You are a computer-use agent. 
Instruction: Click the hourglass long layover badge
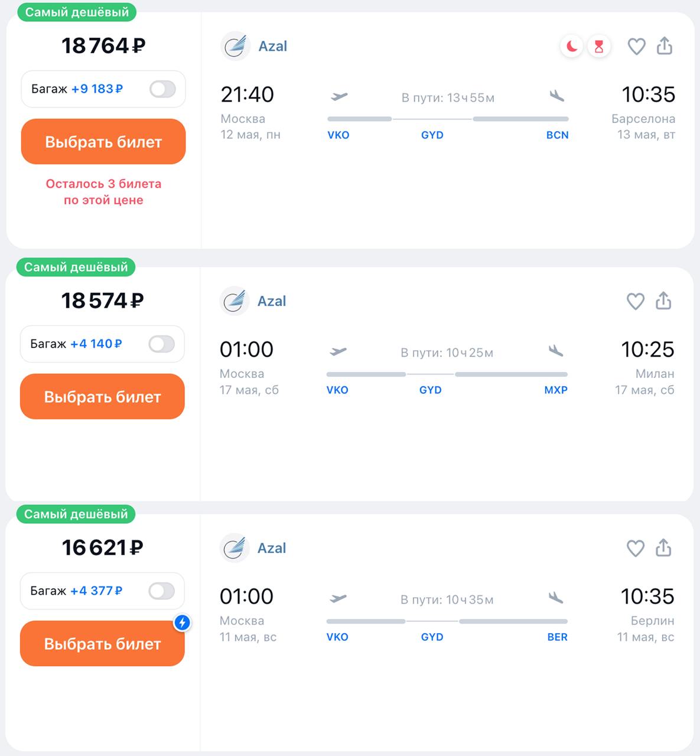coord(599,46)
